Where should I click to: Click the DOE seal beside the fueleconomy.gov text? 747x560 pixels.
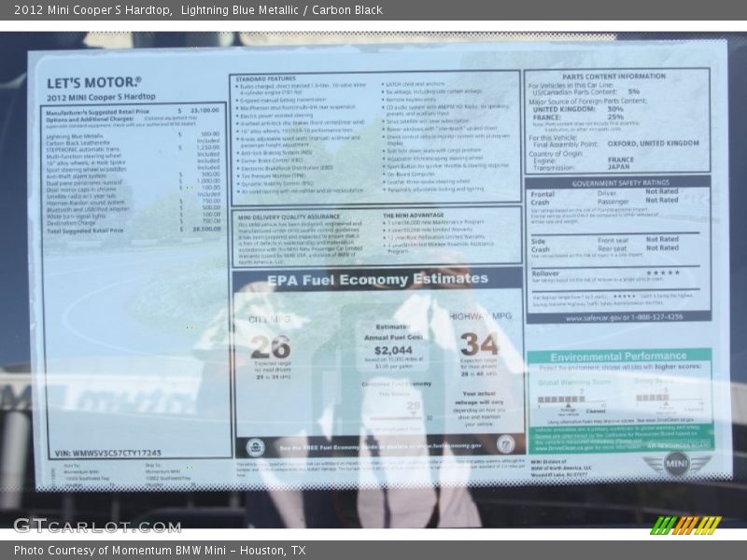505,444
